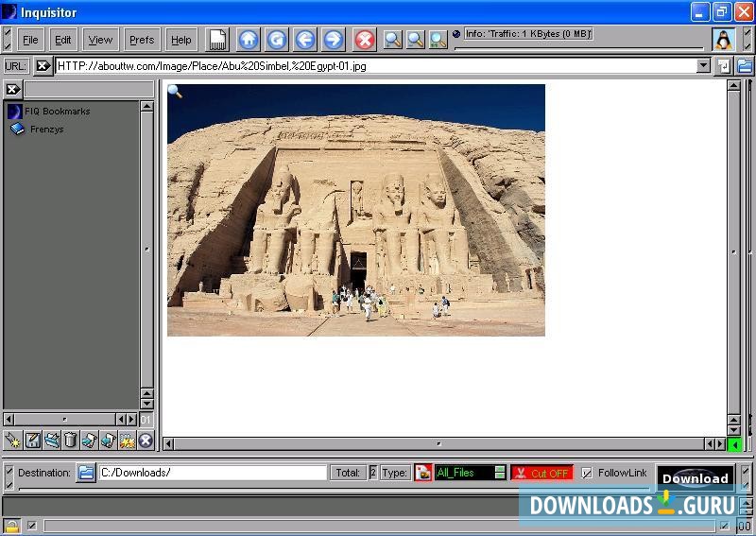The width and height of the screenshot is (756, 536).
Task: Open the View menu
Action: (x=100, y=40)
